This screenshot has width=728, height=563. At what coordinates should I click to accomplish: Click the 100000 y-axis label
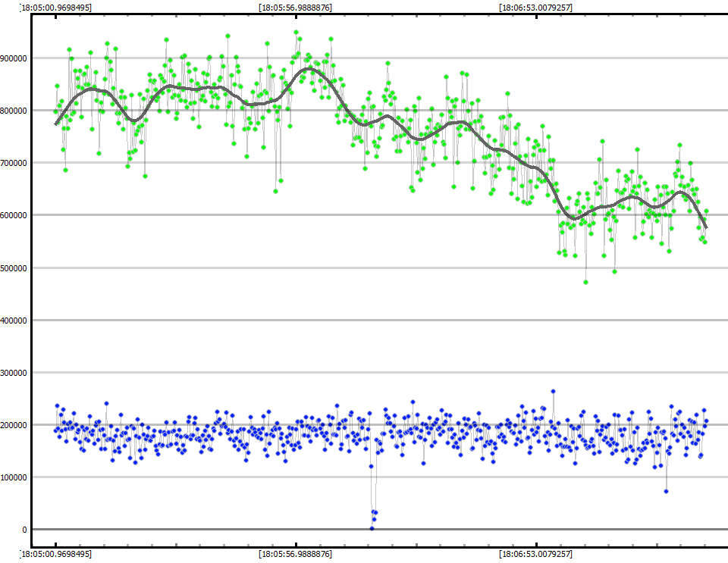click(x=14, y=477)
